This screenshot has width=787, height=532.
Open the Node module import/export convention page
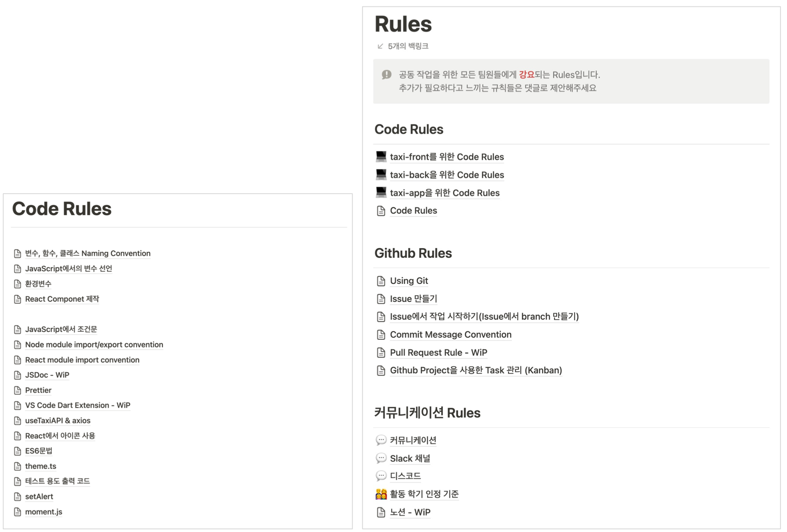click(x=94, y=344)
